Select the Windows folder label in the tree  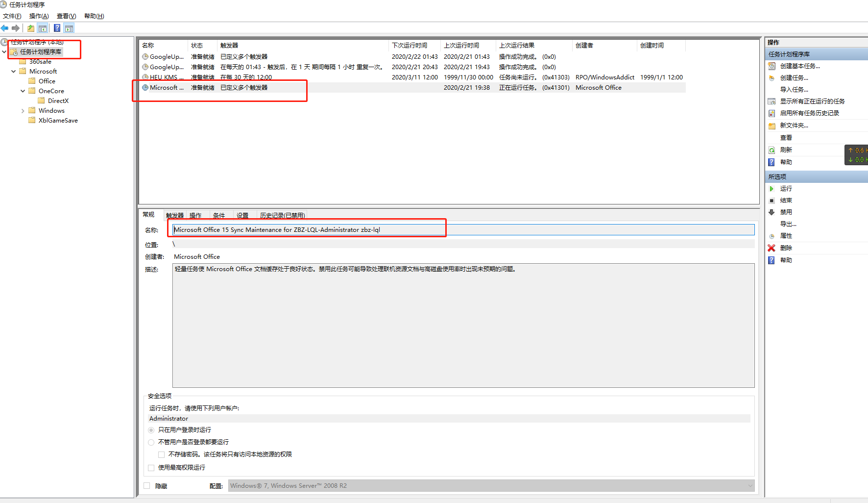(51, 111)
